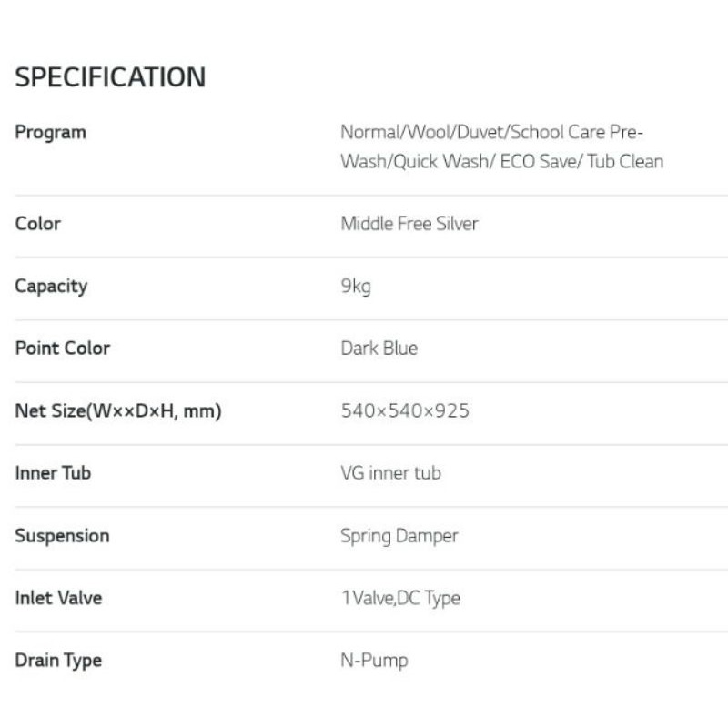Select the Net Size label
Screen dimensions: 728x728
point(118,410)
